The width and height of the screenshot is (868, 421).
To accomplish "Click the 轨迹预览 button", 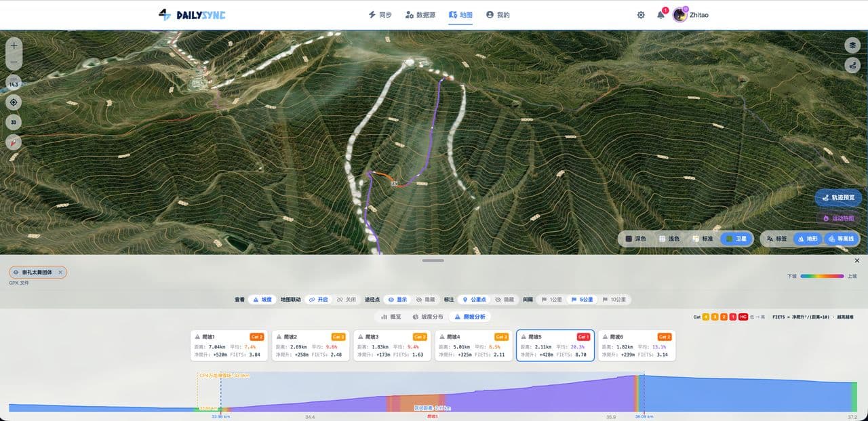I will point(838,198).
